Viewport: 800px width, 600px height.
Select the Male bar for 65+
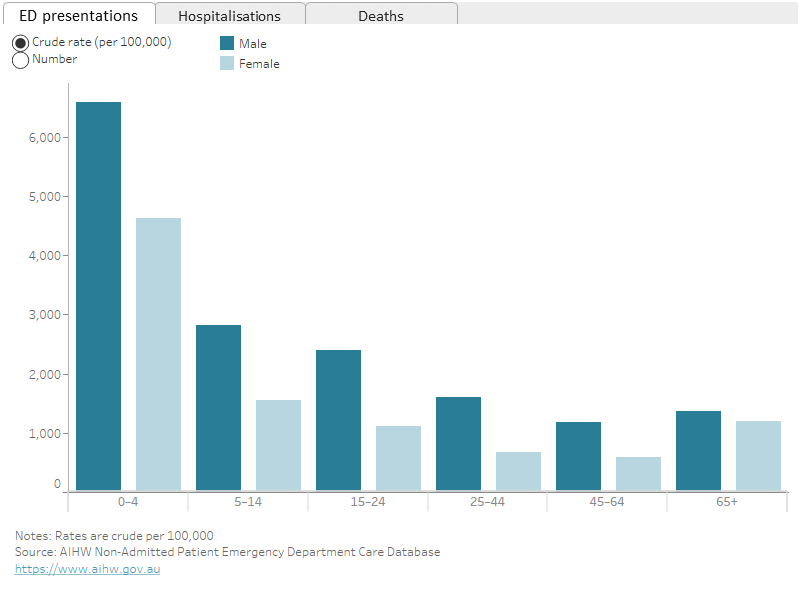coord(697,450)
